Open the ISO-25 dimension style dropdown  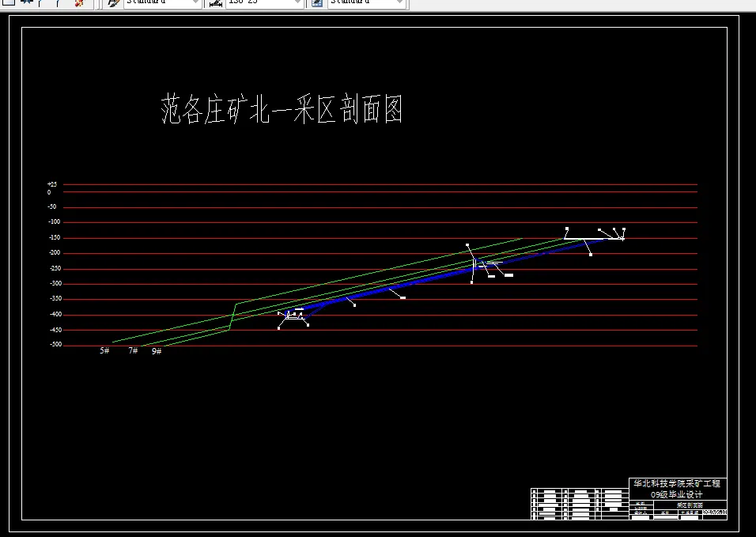pos(265,2)
